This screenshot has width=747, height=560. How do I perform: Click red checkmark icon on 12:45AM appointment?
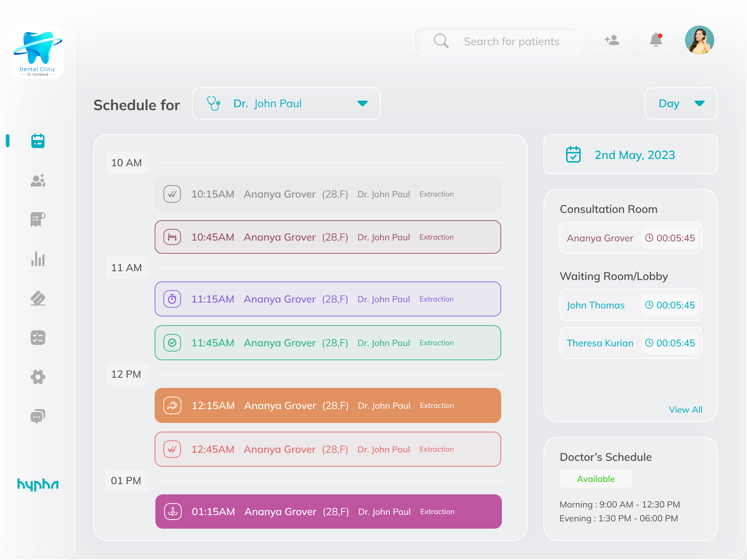(x=172, y=449)
